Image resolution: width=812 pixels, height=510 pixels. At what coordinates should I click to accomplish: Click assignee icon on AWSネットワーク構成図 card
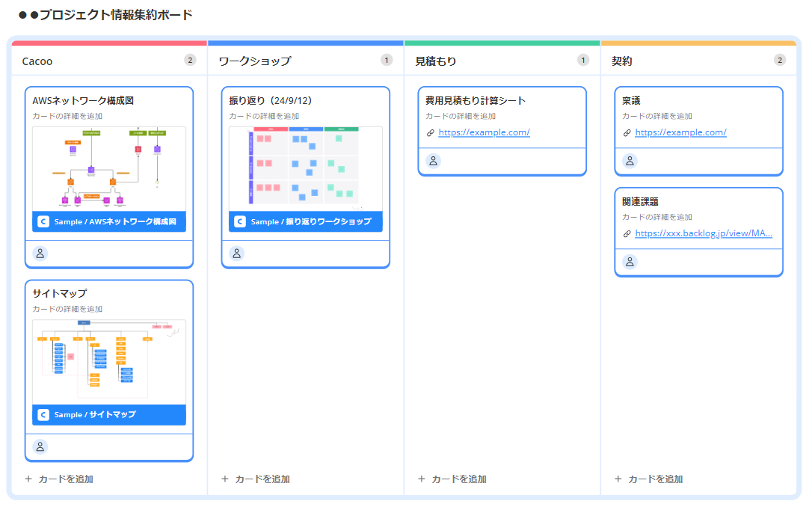click(40, 253)
